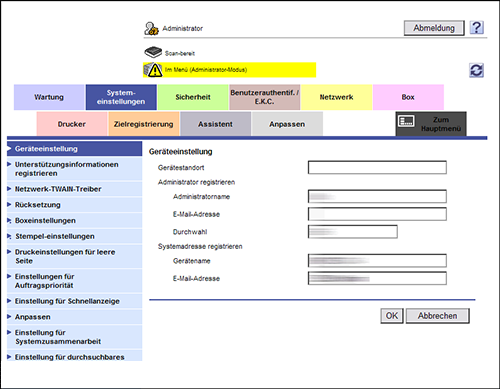Click 'Systemadresse registrieren' heading text
Screen dimensions: 500x389
click(x=200, y=247)
